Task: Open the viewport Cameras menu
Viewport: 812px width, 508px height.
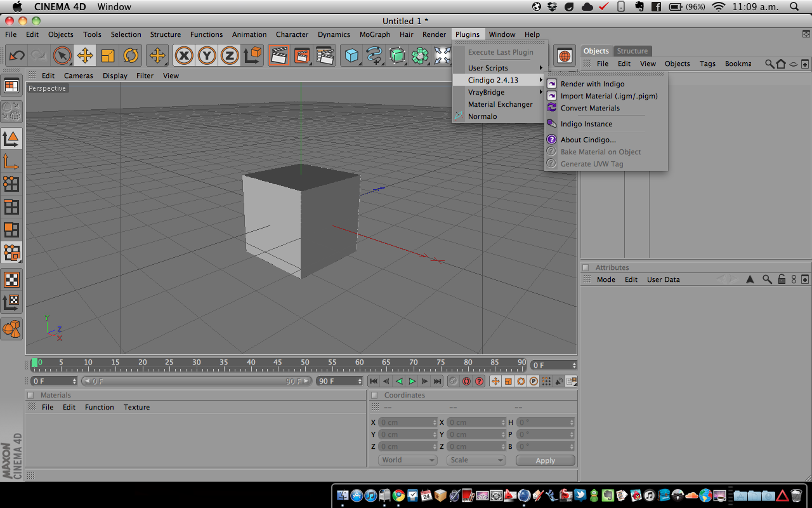Action: 79,76
